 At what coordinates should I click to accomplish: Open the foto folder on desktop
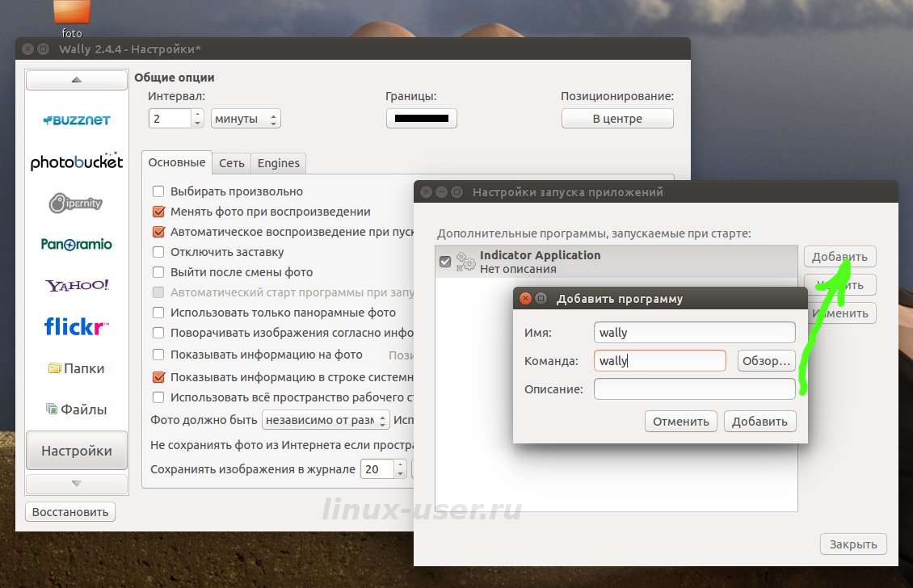pos(72,19)
